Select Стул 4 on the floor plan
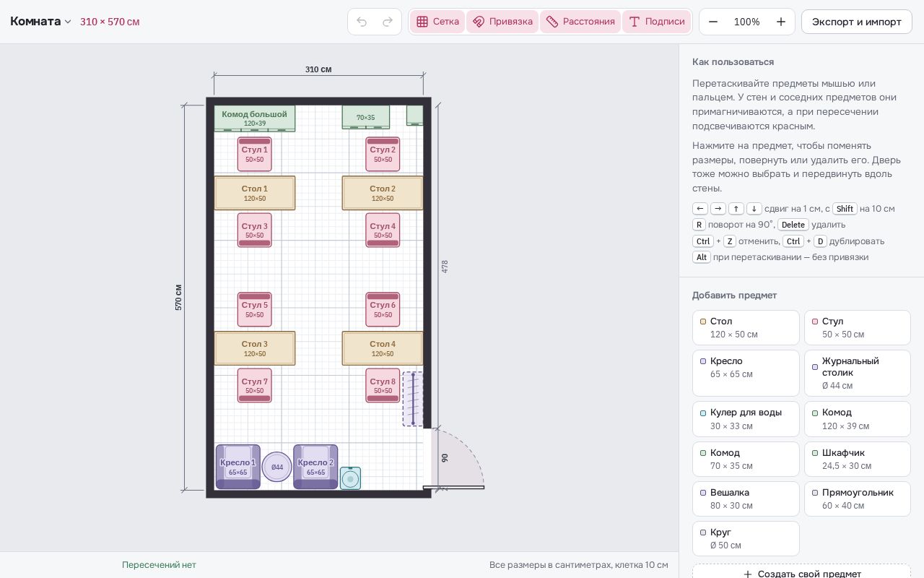924x578 pixels. [x=383, y=230]
